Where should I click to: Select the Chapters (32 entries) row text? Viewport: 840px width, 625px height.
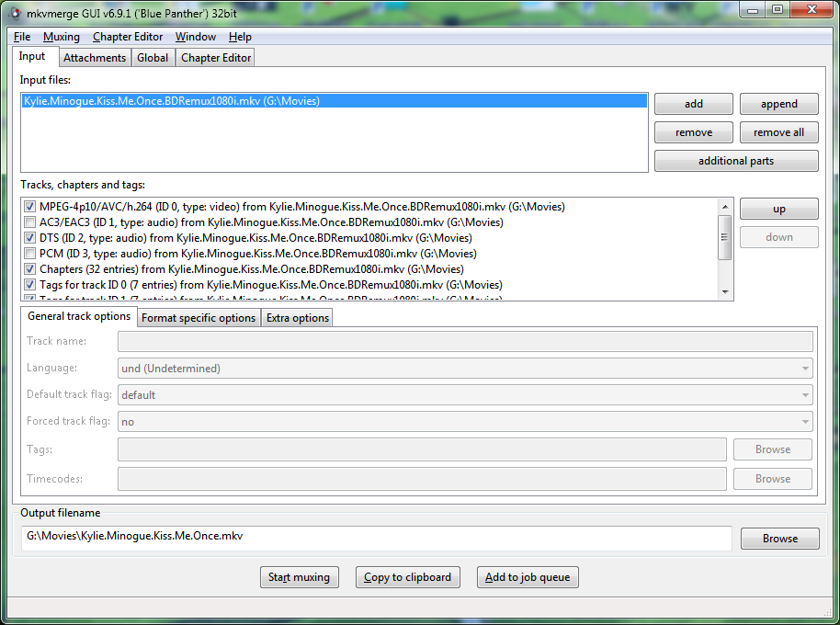click(251, 269)
